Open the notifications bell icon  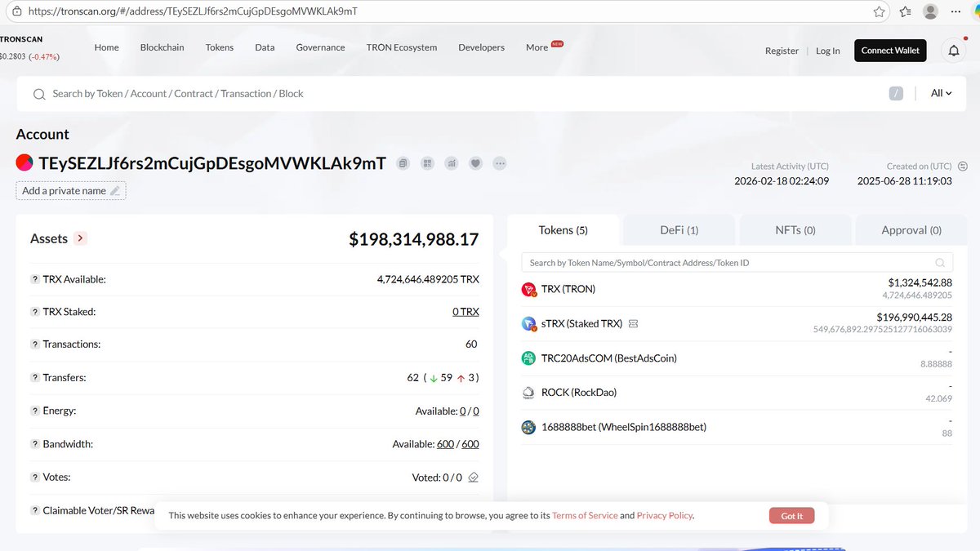(954, 51)
